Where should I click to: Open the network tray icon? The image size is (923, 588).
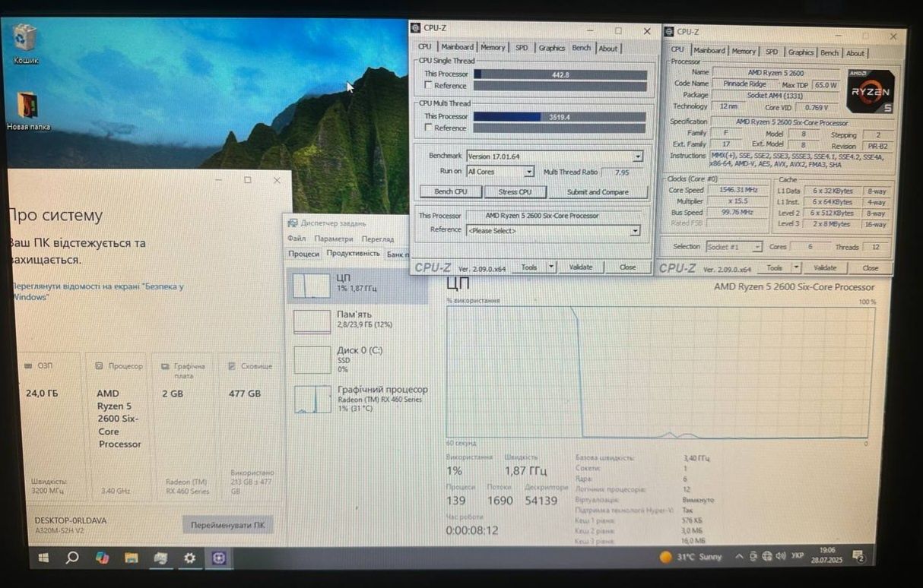pyautogui.click(x=766, y=556)
